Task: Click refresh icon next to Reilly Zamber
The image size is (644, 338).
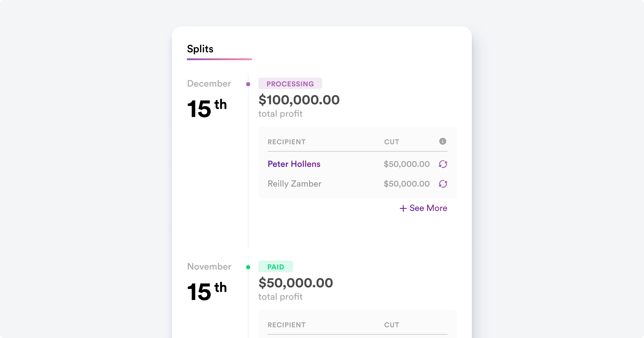Action: [443, 184]
